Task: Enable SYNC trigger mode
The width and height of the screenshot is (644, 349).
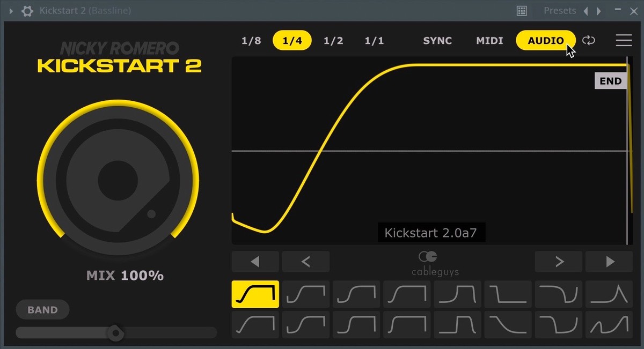Action: click(x=437, y=41)
